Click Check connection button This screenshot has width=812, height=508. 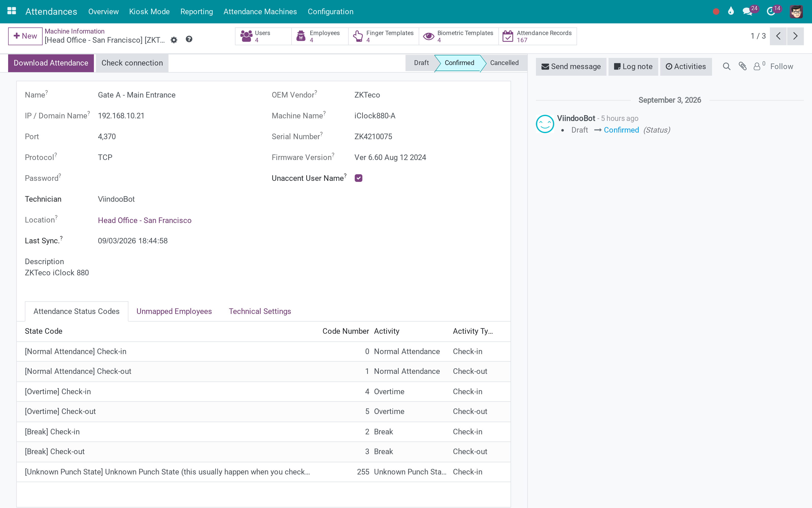(x=132, y=63)
